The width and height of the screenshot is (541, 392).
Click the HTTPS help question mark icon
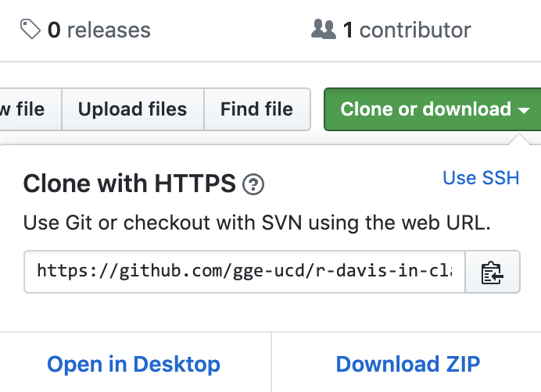(253, 184)
